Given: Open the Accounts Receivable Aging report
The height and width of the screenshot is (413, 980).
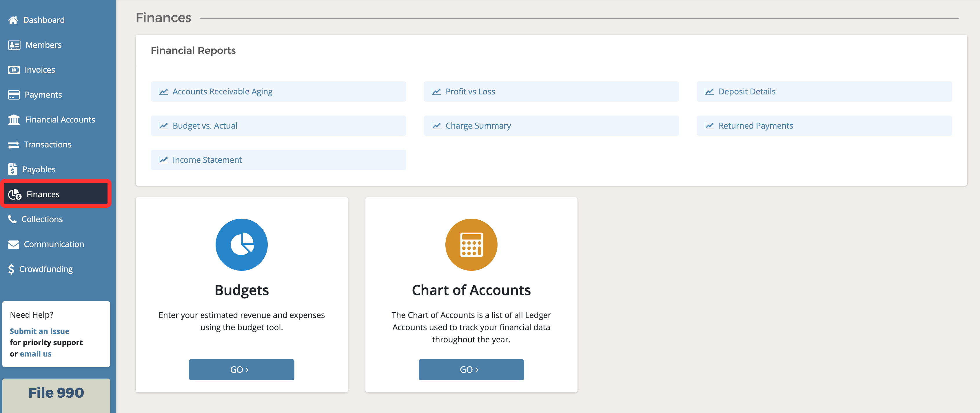Looking at the screenshot, I should click(x=222, y=91).
